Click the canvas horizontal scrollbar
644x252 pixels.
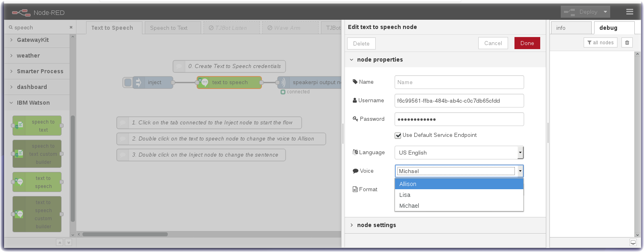pos(125,234)
